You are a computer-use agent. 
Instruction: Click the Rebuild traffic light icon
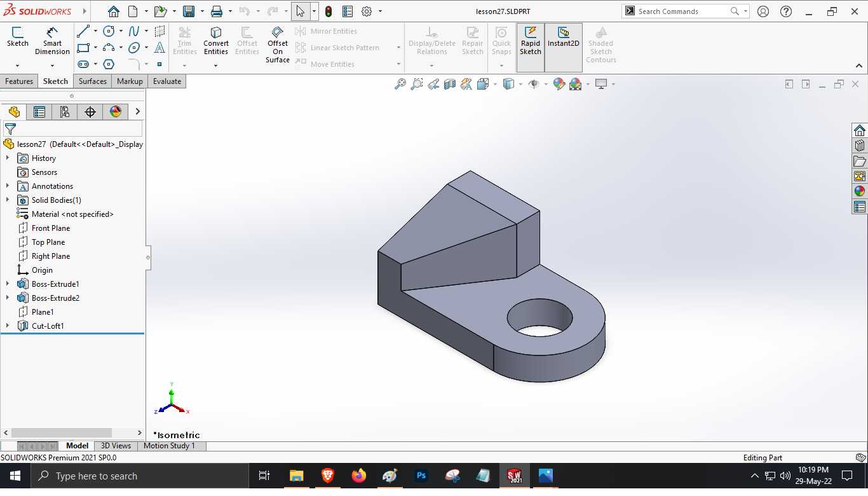[329, 11]
